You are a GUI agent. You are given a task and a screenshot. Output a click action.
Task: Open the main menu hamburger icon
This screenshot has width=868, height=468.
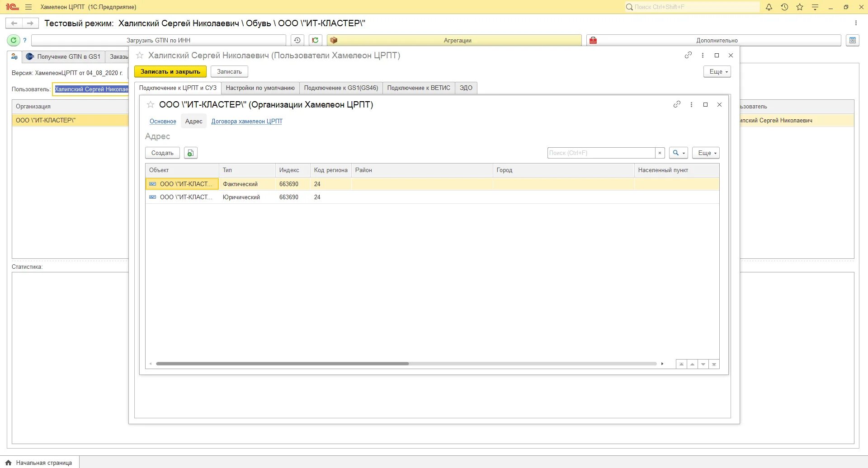[28, 7]
